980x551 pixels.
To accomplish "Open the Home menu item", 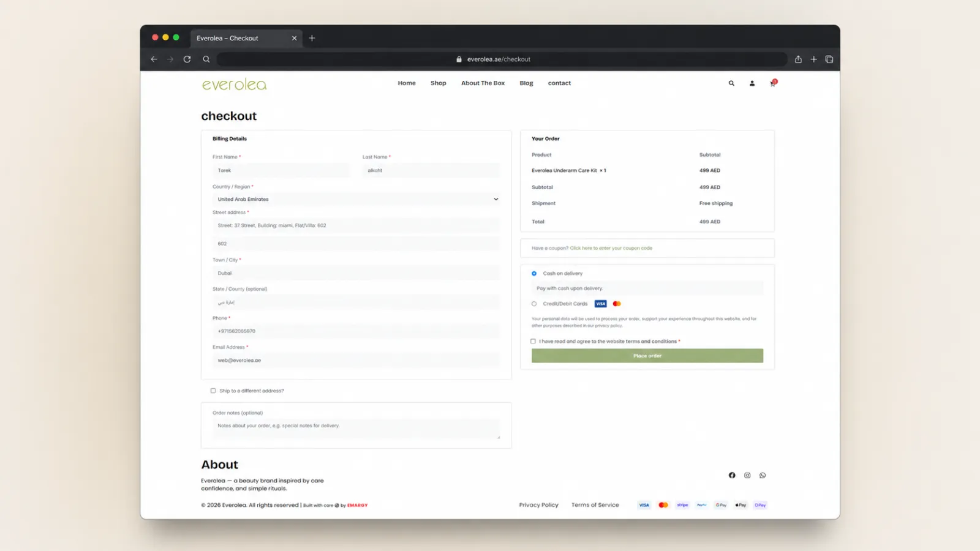I will (x=407, y=83).
